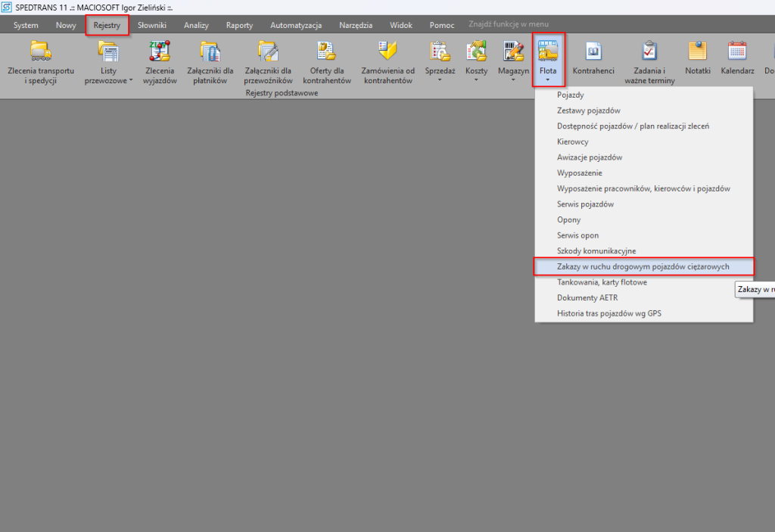Expand the Sprzedaż dropdown
This screenshot has height=532, width=775.
[x=440, y=62]
